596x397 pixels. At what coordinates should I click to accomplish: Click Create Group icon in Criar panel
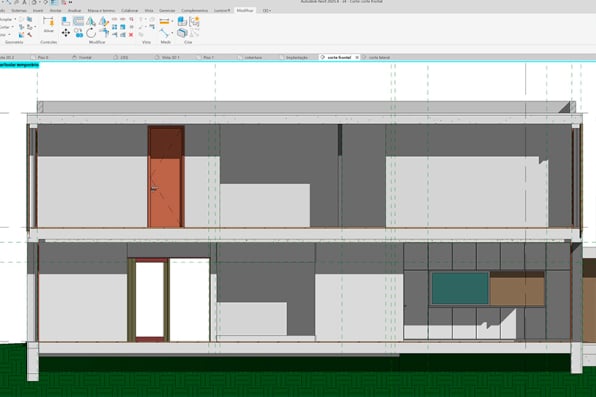194,22
